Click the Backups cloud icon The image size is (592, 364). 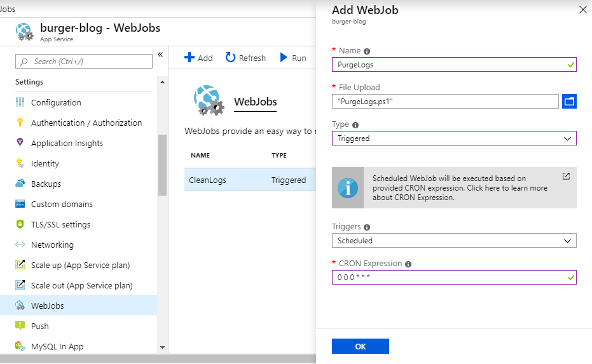tap(20, 184)
